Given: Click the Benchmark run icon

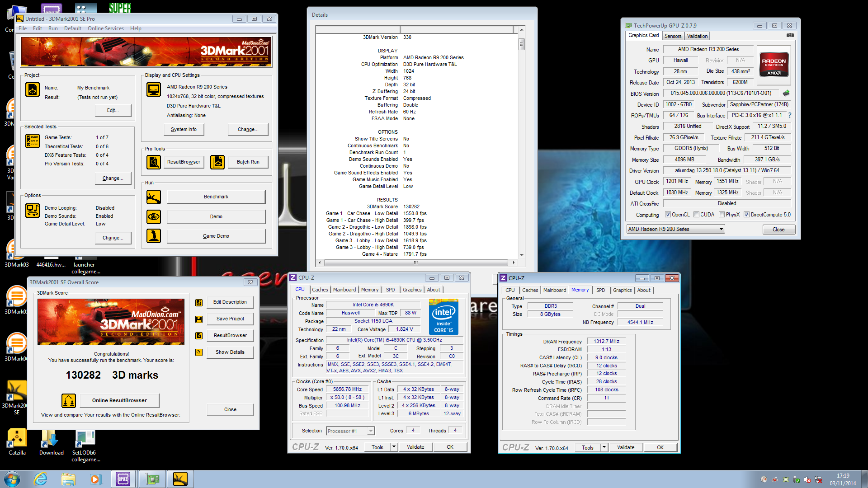Looking at the screenshot, I should pos(154,197).
